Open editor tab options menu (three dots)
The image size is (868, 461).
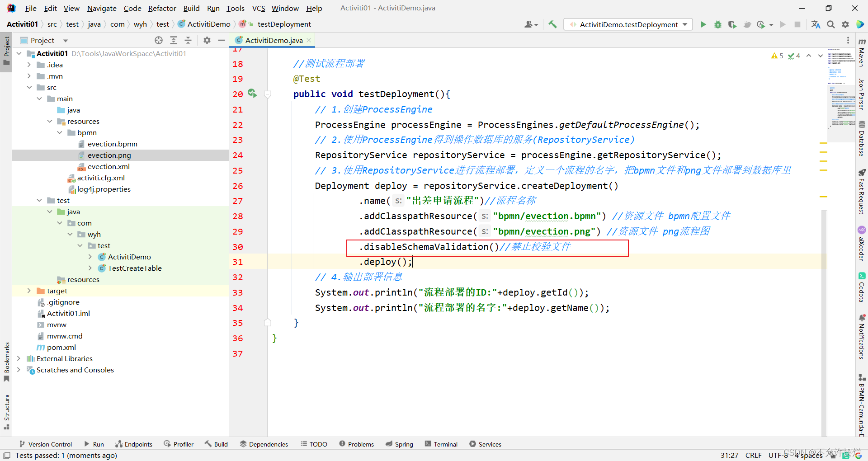pos(848,40)
